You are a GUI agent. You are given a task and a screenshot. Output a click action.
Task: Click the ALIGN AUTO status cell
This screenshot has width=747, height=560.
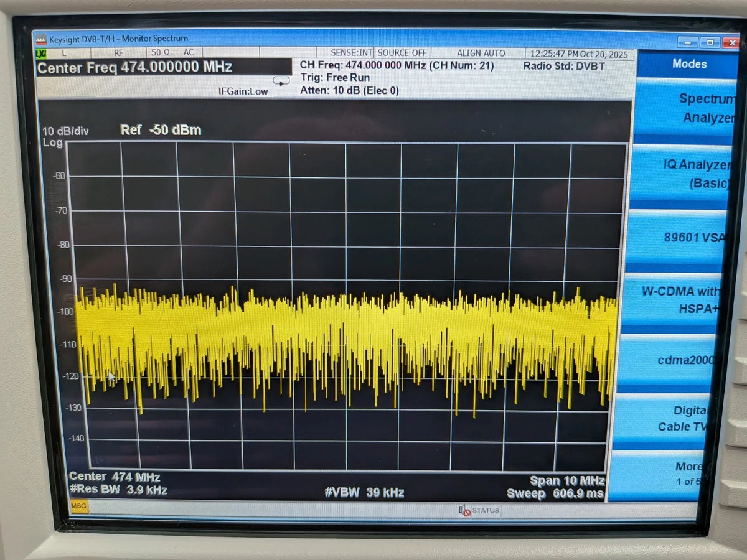pyautogui.click(x=481, y=54)
